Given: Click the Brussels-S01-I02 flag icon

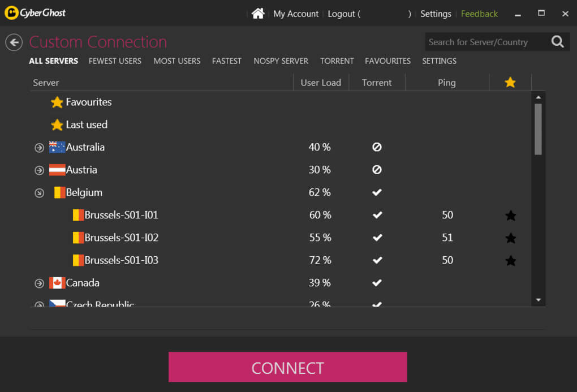Looking at the screenshot, I should [79, 238].
